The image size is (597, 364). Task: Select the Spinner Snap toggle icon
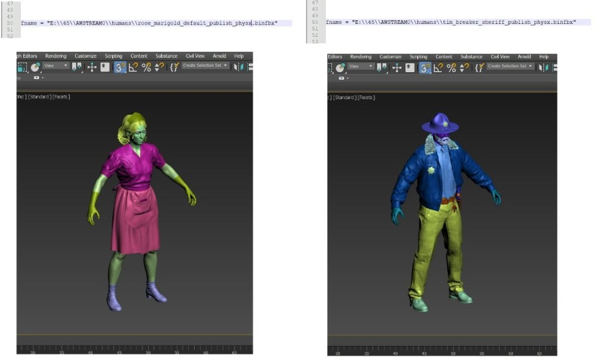coord(159,66)
